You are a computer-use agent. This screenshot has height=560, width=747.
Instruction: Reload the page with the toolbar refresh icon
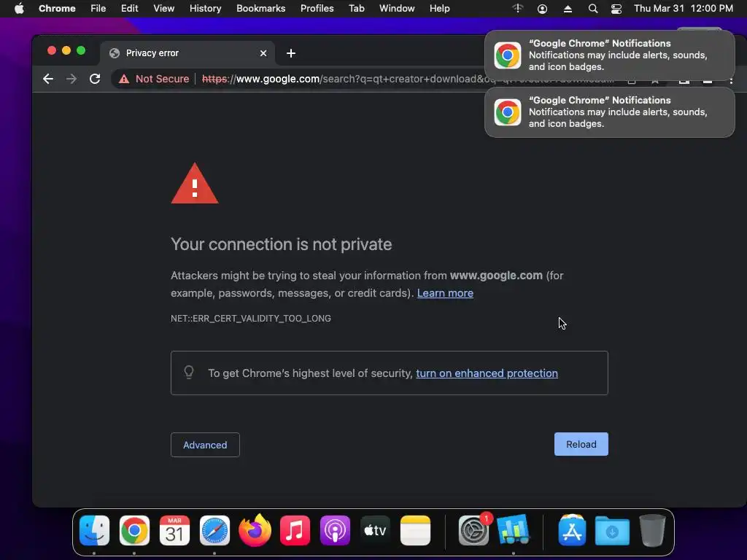pyautogui.click(x=95, y=79)
